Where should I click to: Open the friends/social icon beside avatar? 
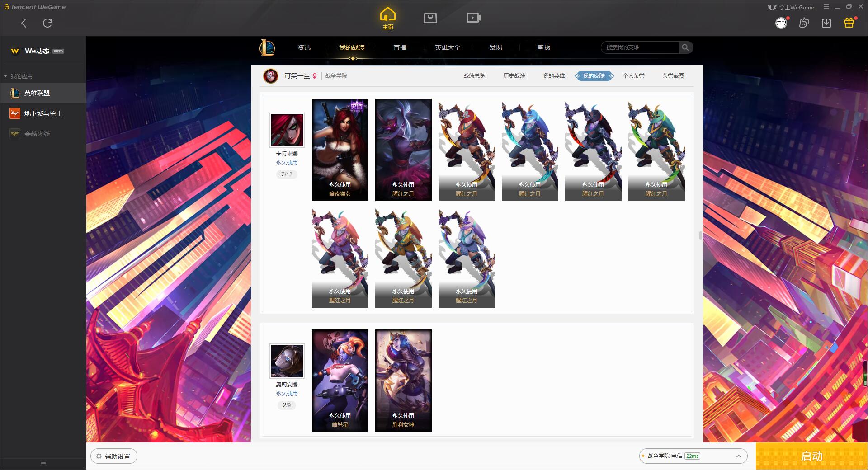pyautogui.click(x=804, y=23)
